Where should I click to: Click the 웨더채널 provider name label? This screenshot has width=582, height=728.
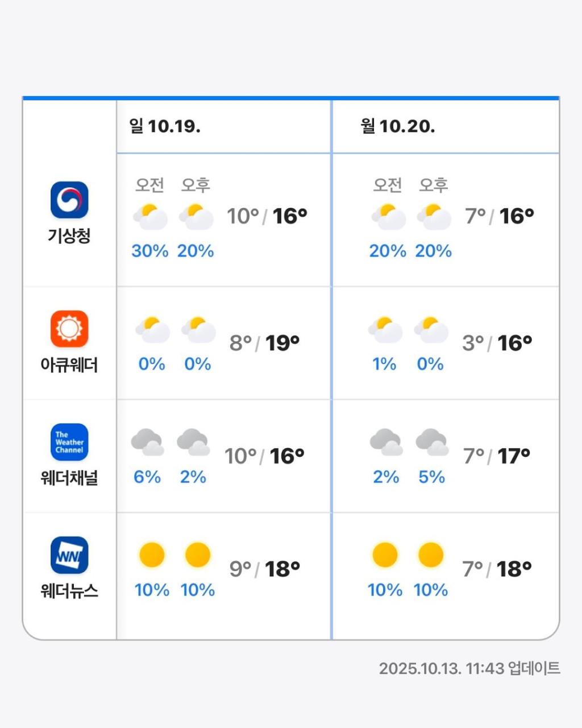69,478
